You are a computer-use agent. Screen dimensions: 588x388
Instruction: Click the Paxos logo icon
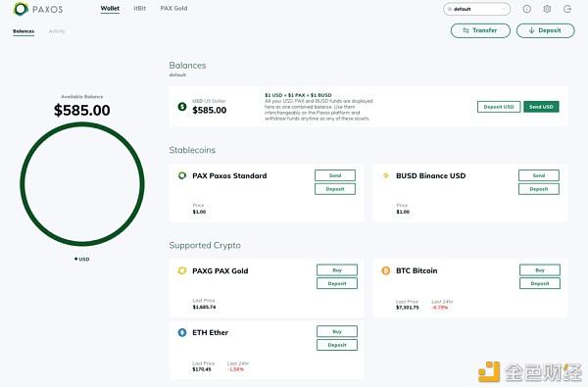click(21, 9)
